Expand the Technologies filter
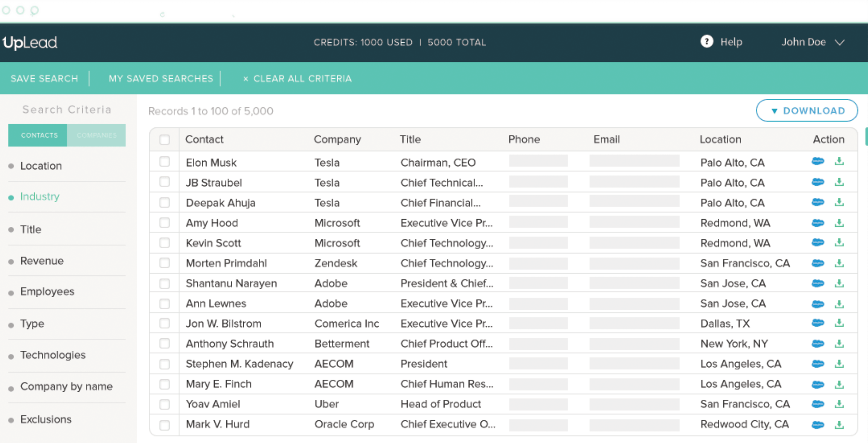Image resolution: width=868 pixels, height=443 pixels. click(x=53, y=355)
